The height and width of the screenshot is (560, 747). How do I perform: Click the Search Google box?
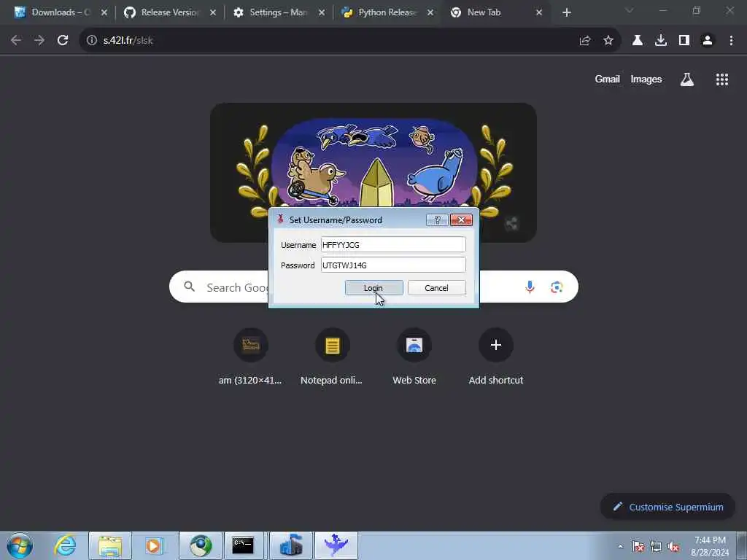pos(373,287)
